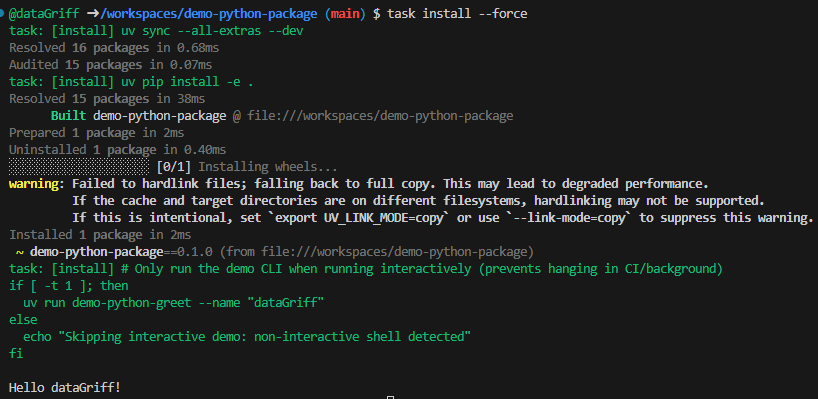Viewport: 818px width, 399px height.
Task: Click 'Resolved 16 packages in 0.68ms' line
Action: (x=114, y=48)
